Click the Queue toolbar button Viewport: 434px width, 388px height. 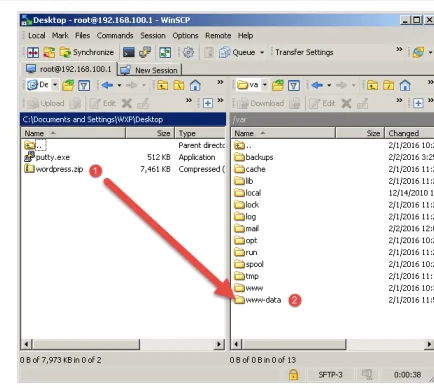tap(238, 52)
